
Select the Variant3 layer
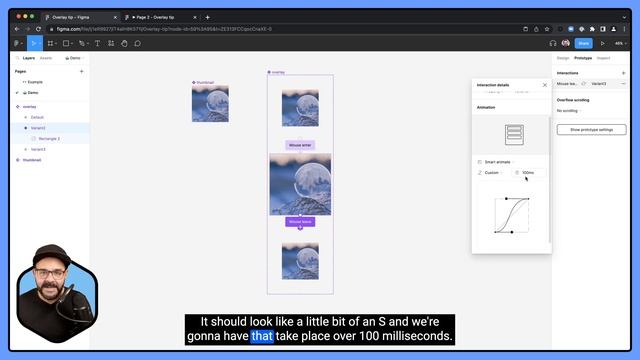[38, 149]
